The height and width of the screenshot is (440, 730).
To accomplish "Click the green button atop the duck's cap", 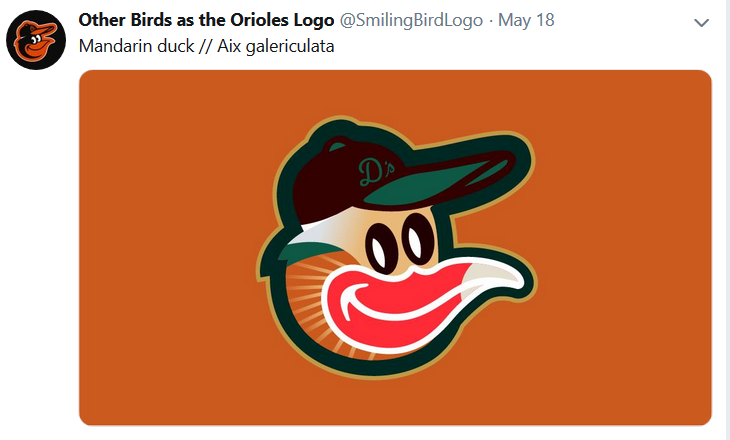I will click(338, 146).
